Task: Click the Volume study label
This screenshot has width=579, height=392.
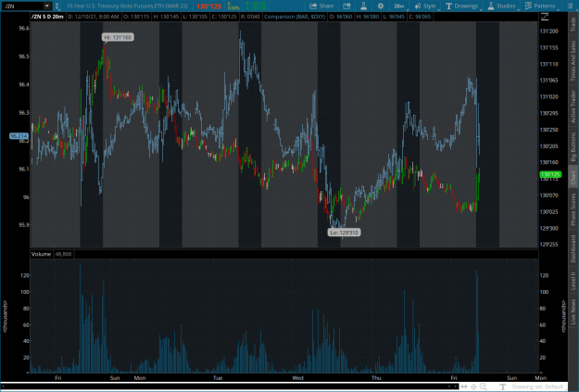Action: click(41, 254)
